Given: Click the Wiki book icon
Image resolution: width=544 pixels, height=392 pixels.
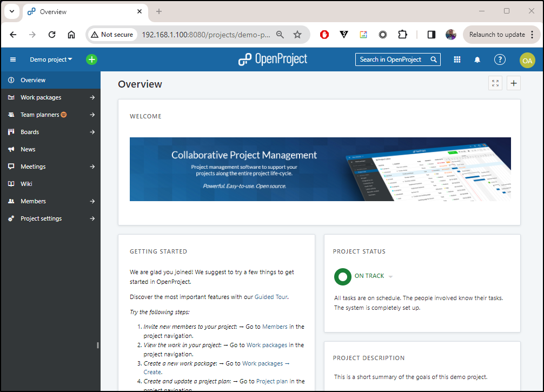Looking at the screenshot, I should (x=11, y=184).
